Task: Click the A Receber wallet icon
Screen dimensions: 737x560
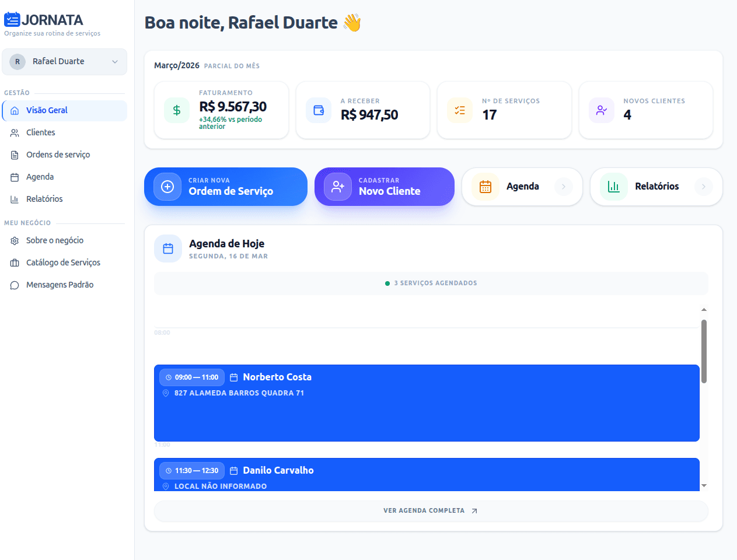Action: coord(318,110)
